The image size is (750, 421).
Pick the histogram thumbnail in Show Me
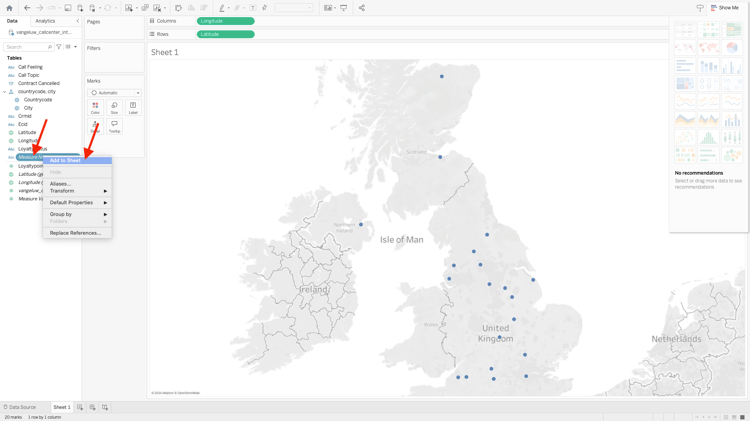click(x=708, y=138)
